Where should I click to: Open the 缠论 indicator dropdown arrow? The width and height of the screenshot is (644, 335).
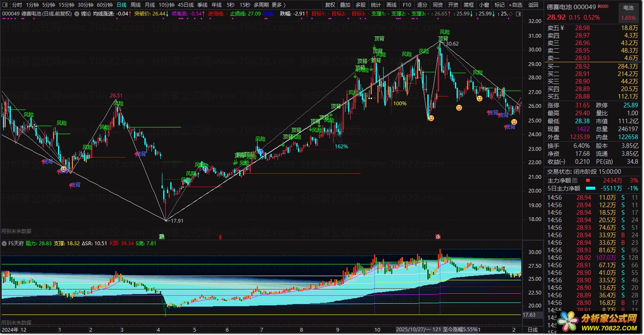click(77, 14)
